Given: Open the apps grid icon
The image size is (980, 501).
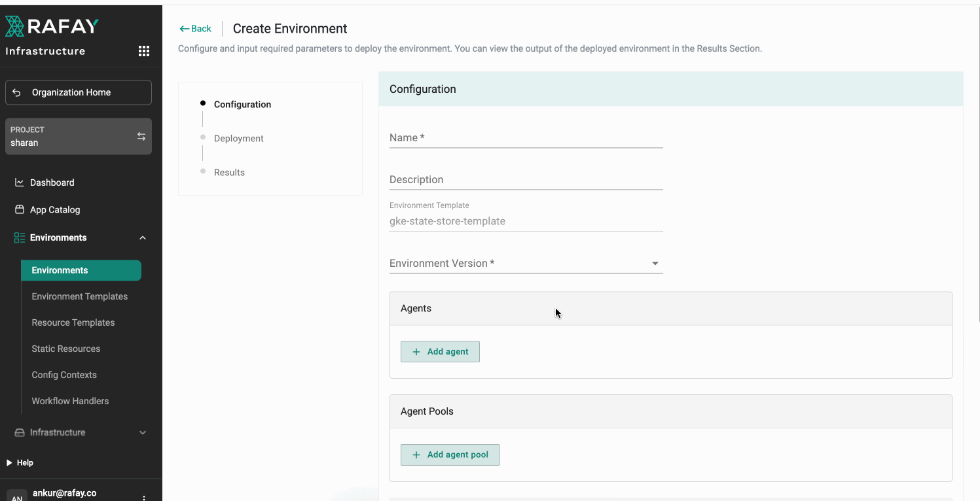Looking at the screenshot, I should (144, 52).
